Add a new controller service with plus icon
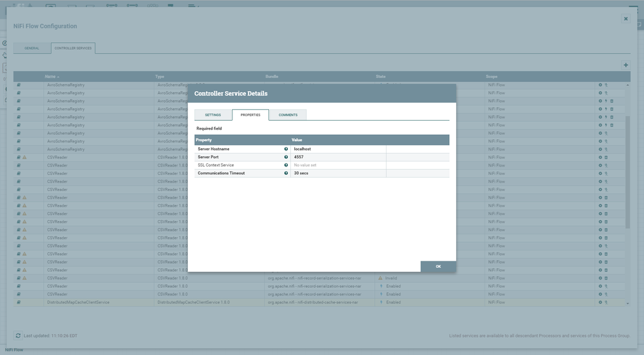The width and height of the screenshot is (644, 355). pos(625,65)
